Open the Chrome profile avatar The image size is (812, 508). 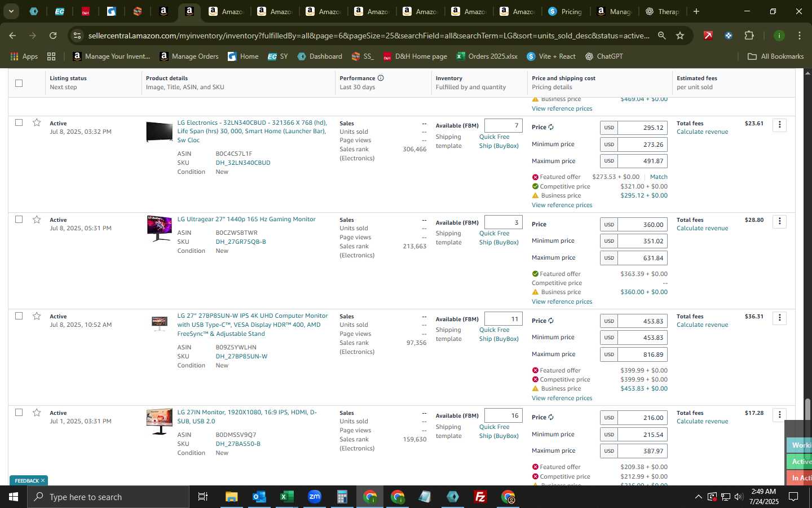pyautogui.click(x=779, y=36)
